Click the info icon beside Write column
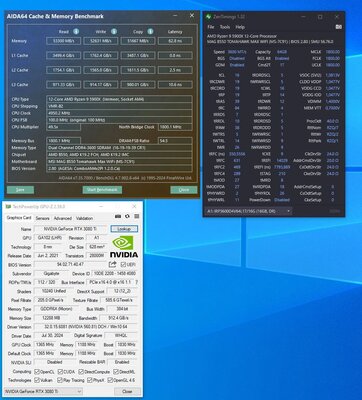 pos(114,31)
